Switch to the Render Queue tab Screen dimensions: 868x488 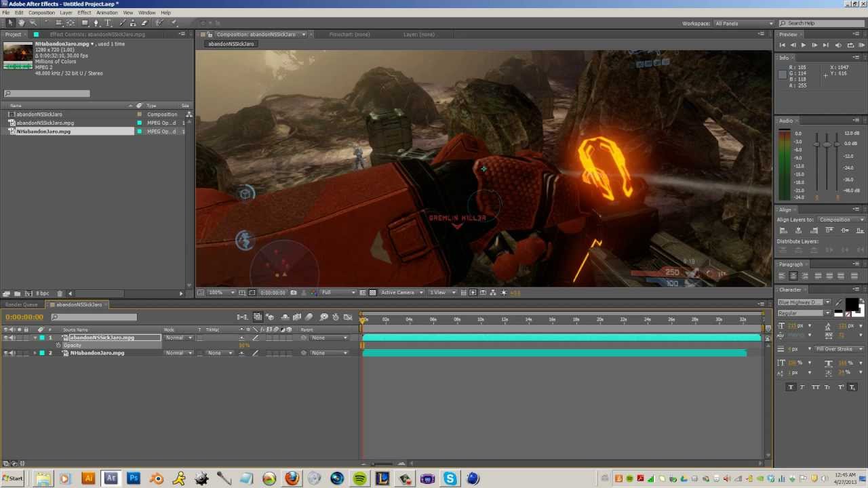pyautogui.click(x=22, y=305)
